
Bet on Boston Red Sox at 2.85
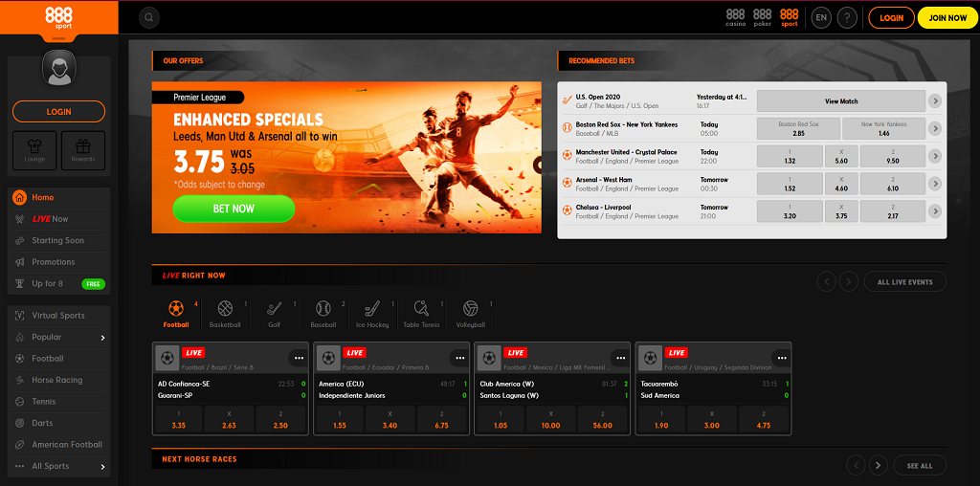(x=797, y=129)
